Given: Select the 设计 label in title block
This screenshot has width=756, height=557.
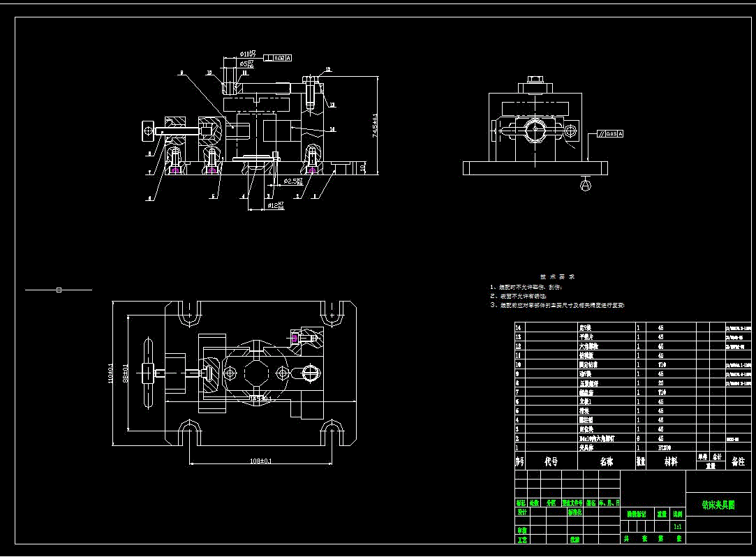Looking at the screenshot, I should (x=521, y=512).
